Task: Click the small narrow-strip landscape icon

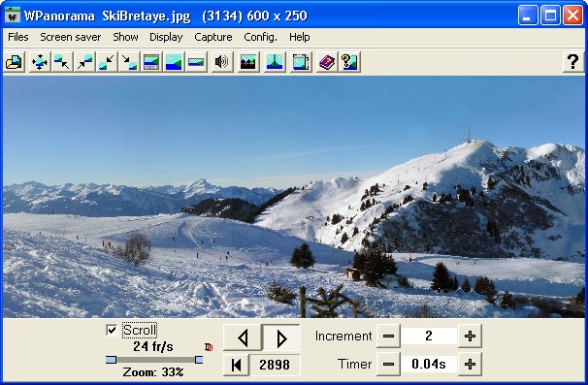Action: pos(196,62)
